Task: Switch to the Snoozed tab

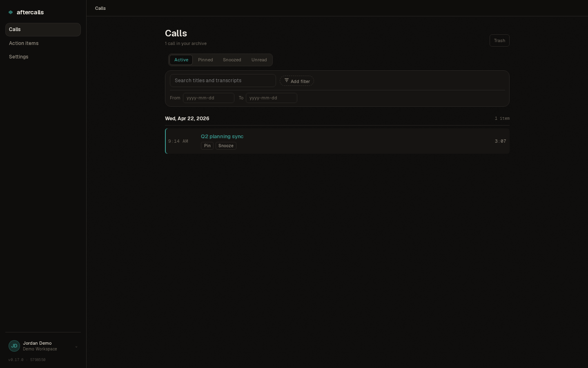Action: pyautogui.click(x=232, y=60)
